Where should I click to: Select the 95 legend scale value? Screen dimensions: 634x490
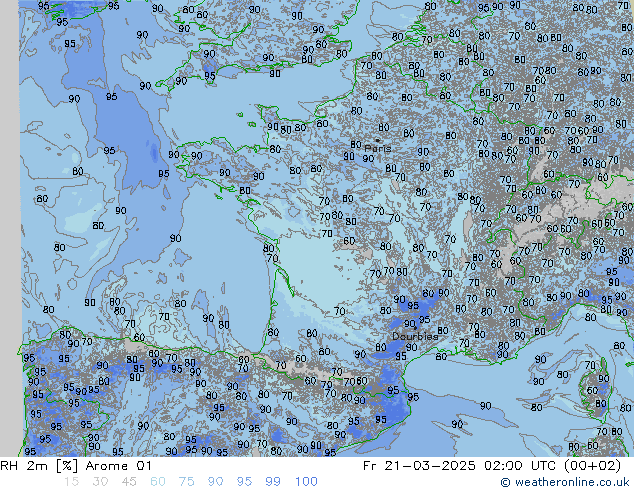click(244, 482)
